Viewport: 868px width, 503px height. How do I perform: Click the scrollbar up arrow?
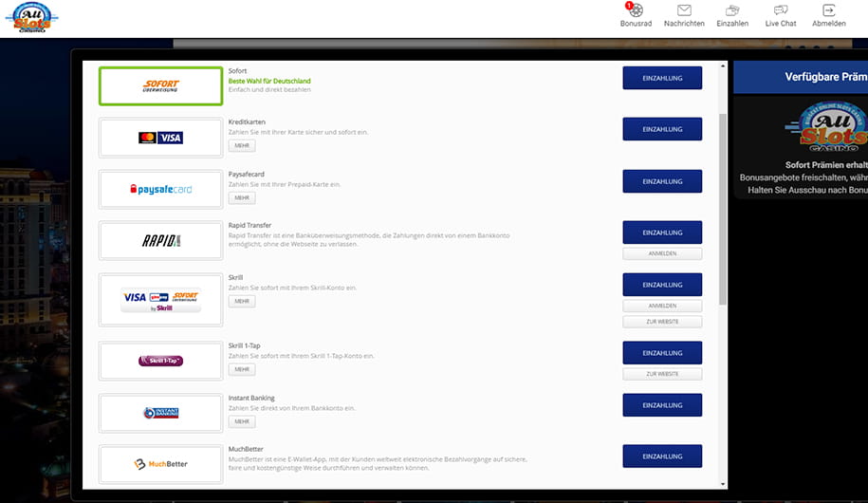(x=723, y=65)
